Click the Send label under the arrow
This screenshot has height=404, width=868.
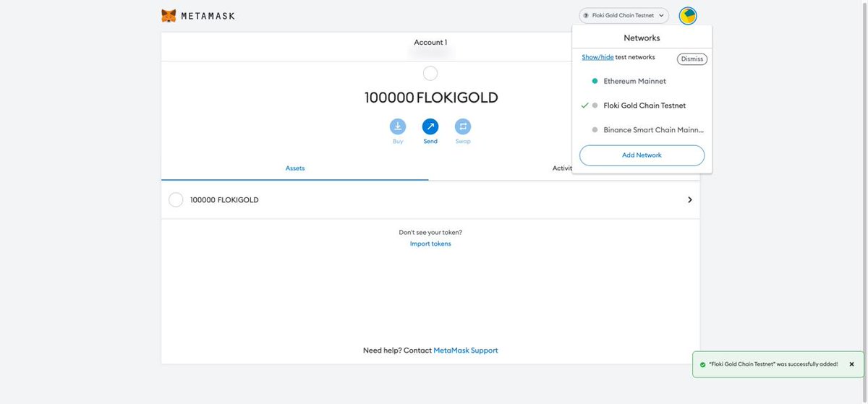[430, 142]
